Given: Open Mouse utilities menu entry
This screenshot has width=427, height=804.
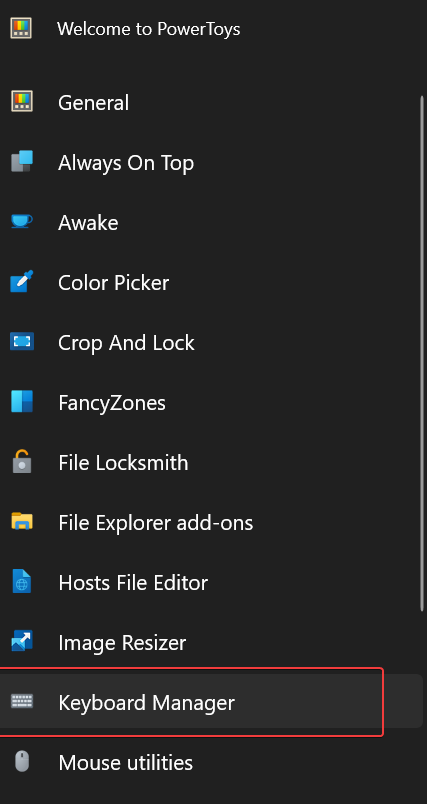Looking at the screenshot, I should (x=211, y=762).
